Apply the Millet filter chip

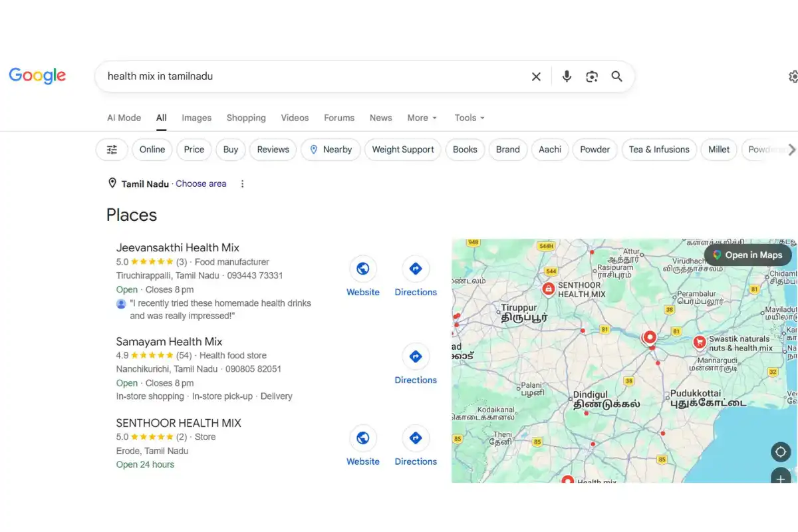[x=719, y=150]
